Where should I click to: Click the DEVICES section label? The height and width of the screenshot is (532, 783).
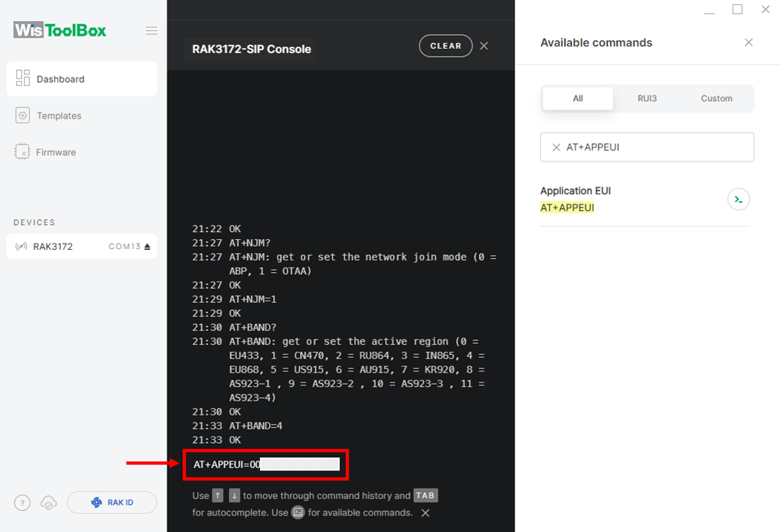coord(34,223)
